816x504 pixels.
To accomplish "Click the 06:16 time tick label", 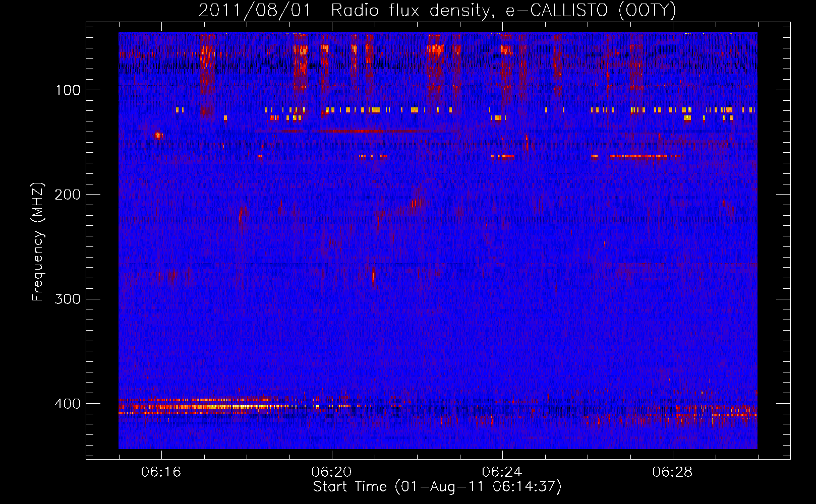I will tap(161, 472).
